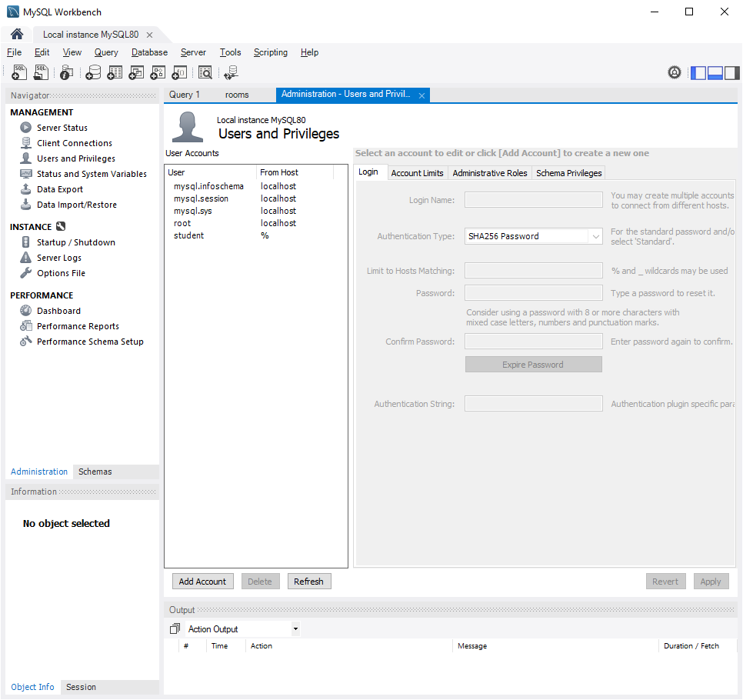Open Server Status in Navigator
The image size is (743, 700).
pyautogui.click(x=62, y=128)
